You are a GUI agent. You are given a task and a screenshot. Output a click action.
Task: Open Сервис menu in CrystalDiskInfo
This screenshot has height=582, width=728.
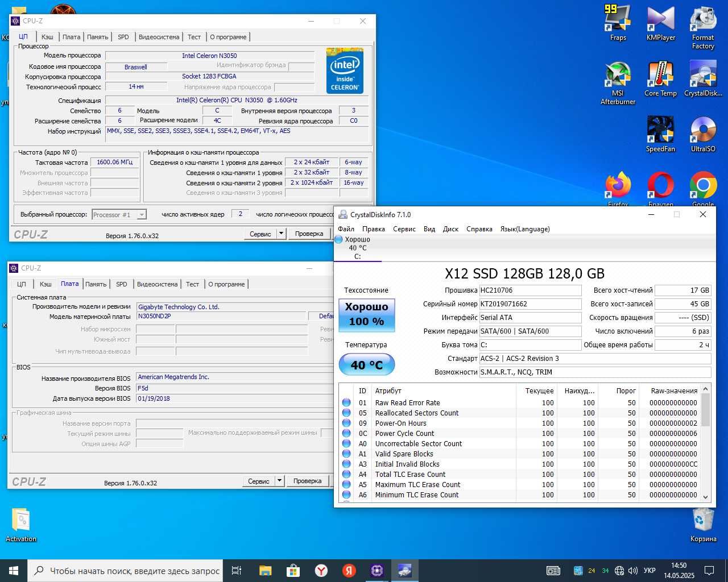[404, 229]
